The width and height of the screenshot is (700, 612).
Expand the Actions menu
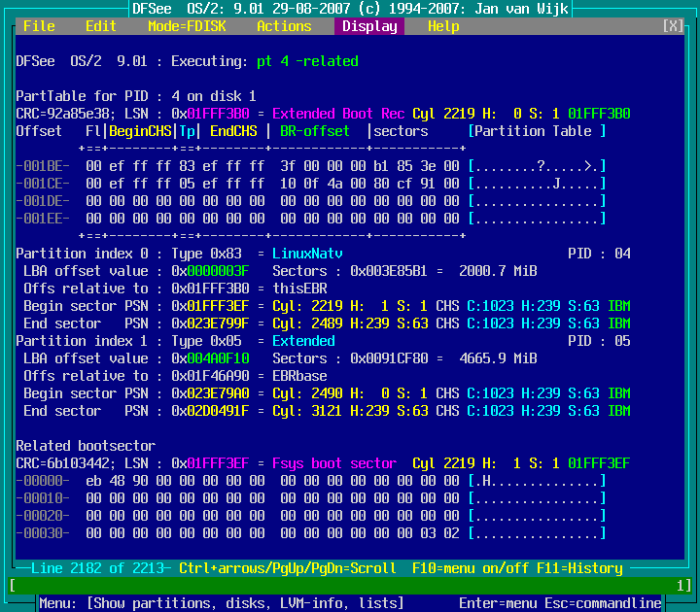tap(284, 26)
